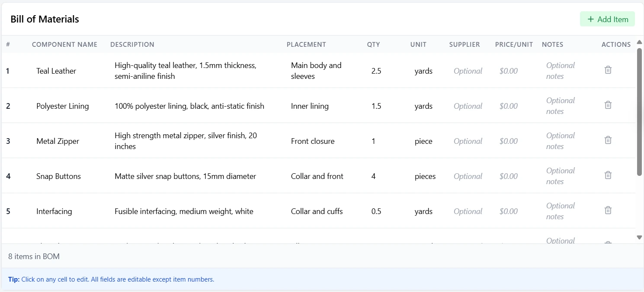Image resolution: width=644 pixels, height=292 pixels.
Task: Delete the Metal Zipper row via trash icon
Action: pos(608,140)
